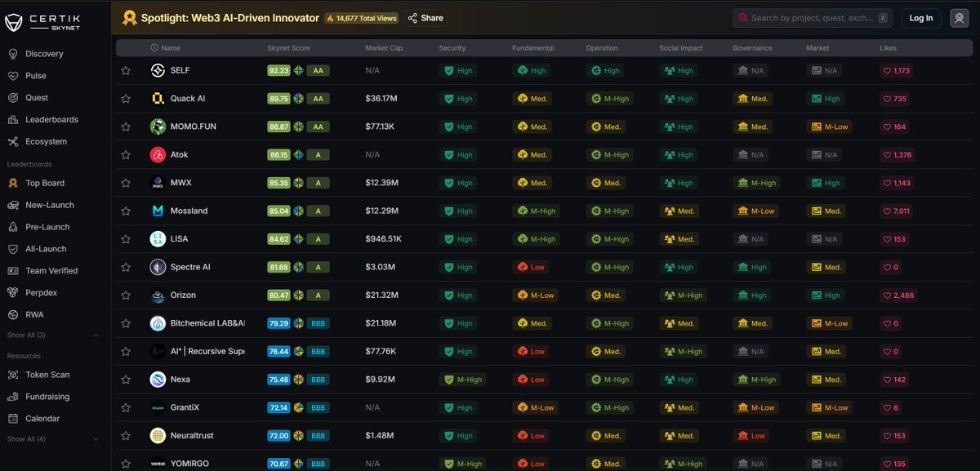Toggle the favorite star for MWX
The image size is (980, 471).
(126, 183)
